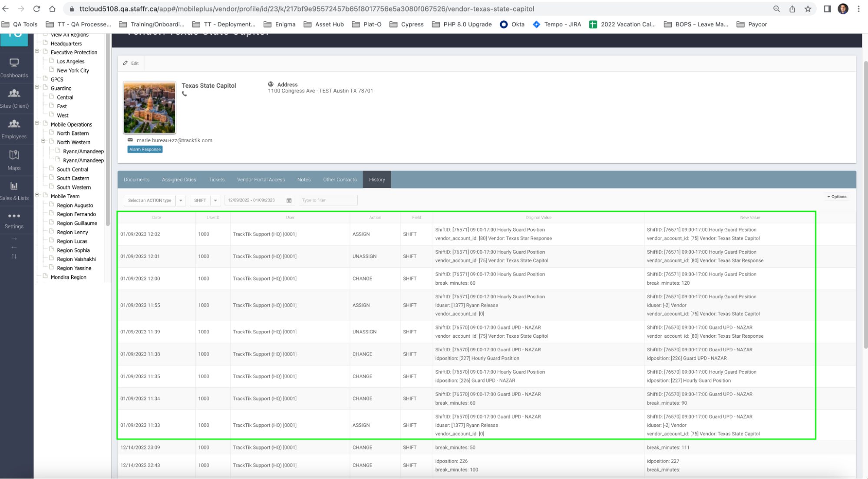Collapse the Mobile Team tree node
This screenshot has width=868, height=479.
[37, 195]
